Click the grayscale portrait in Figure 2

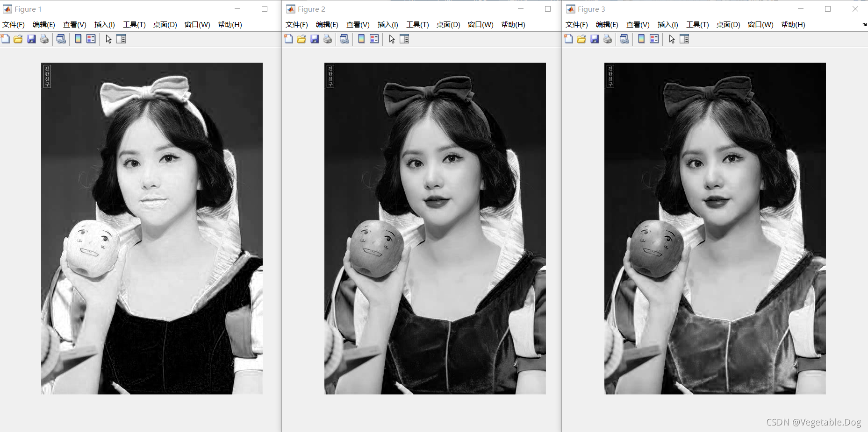coord(435,228)
